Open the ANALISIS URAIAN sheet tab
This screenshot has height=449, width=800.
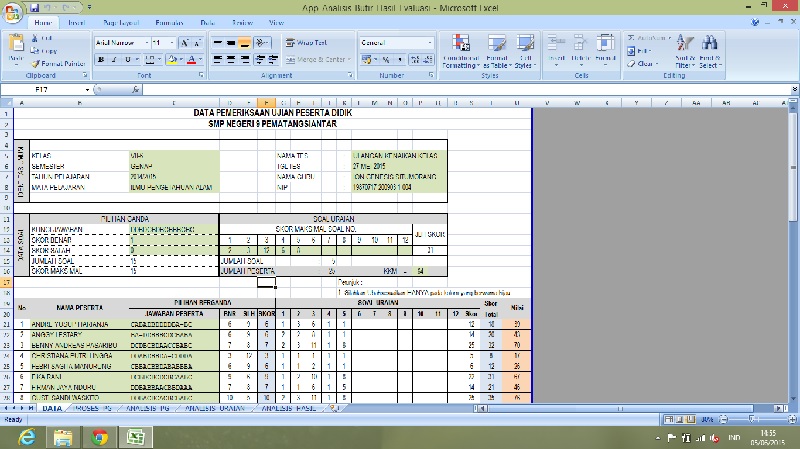[x=215, y=408]
